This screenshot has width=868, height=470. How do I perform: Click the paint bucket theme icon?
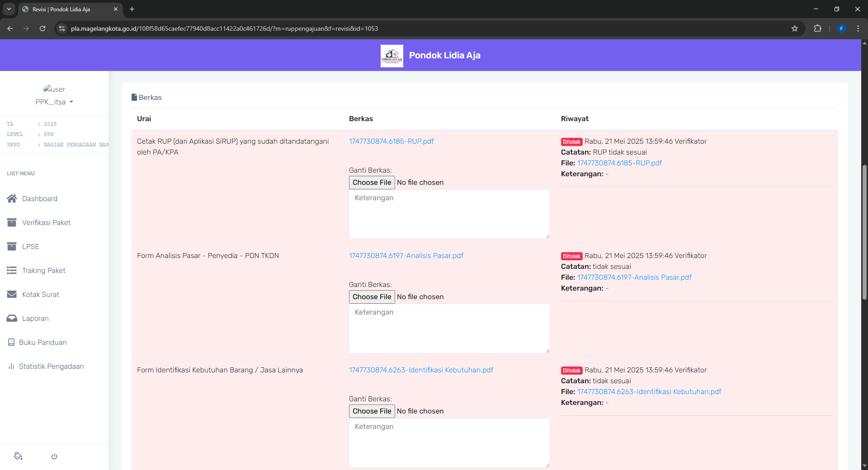click(18, 456)
